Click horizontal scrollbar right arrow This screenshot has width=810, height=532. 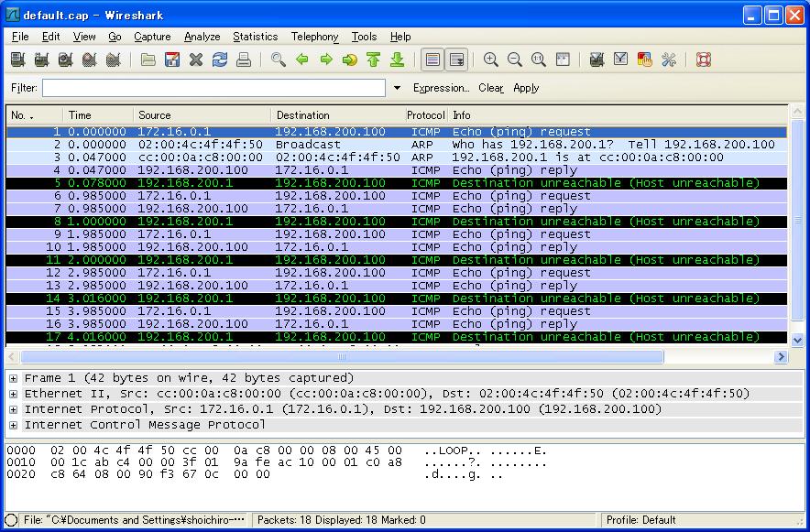tap(781, 356)
